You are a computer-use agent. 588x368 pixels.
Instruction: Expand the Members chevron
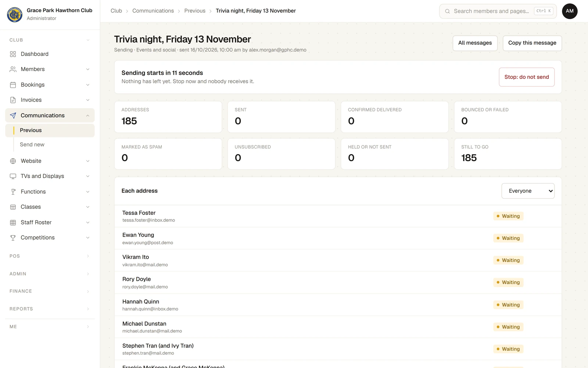(x=88, y=69)
